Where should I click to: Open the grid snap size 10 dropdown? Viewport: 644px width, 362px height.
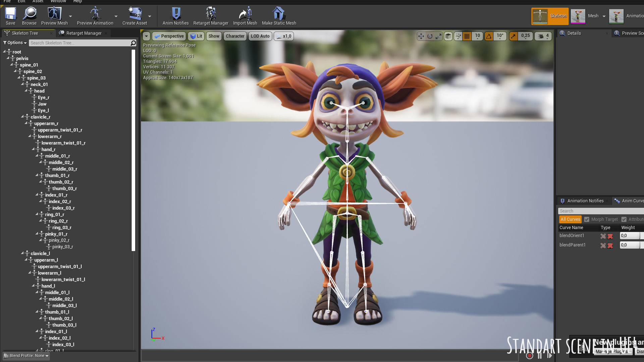[x=477, y=36]
